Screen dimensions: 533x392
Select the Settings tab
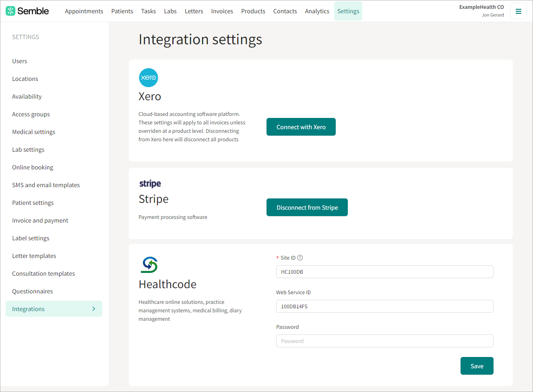[348, 11]
